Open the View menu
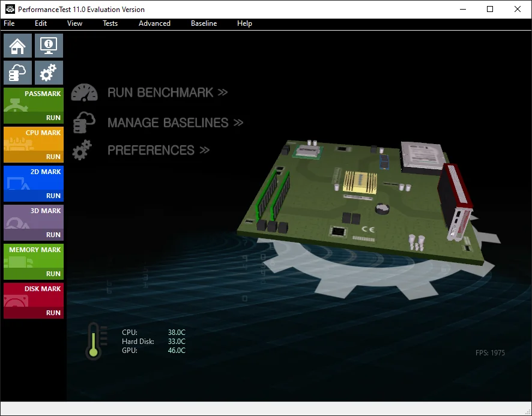The width and height of the screenshot is (532, 416). point(74,23)
